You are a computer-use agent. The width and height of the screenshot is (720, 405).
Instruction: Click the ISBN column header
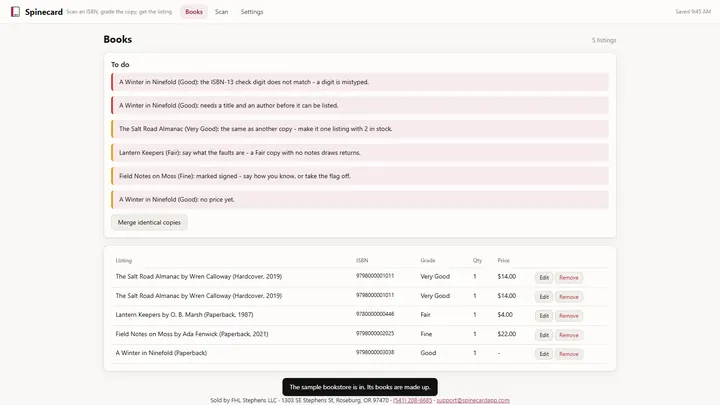tap(362, 260)
